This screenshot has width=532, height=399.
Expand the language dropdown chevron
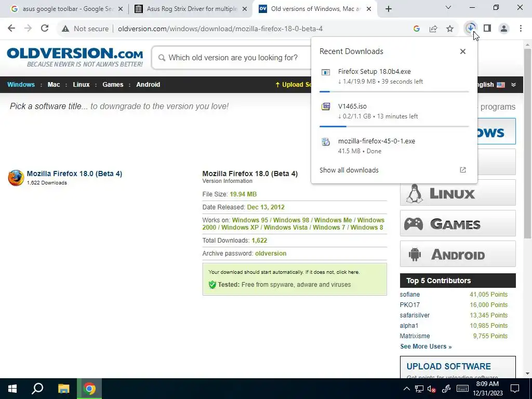[514, 85]
